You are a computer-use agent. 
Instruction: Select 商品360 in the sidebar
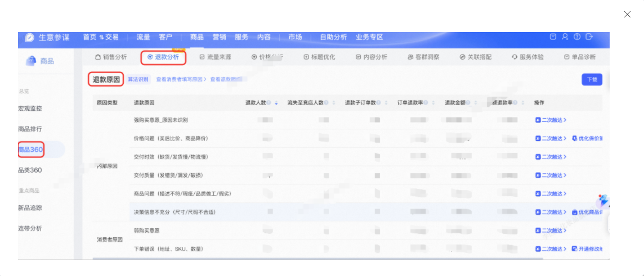[30, 150]
